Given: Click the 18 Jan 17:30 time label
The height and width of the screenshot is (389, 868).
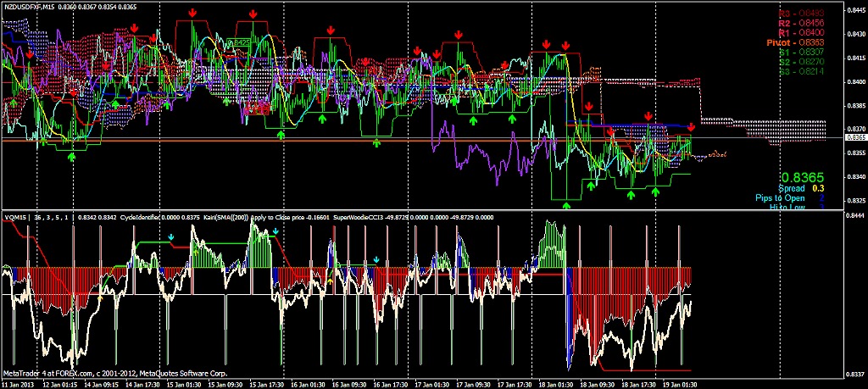Looking at the screenshot, I should (x=637, y=384).
